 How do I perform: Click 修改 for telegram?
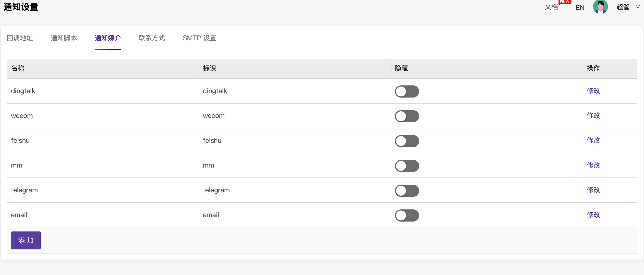593,190
